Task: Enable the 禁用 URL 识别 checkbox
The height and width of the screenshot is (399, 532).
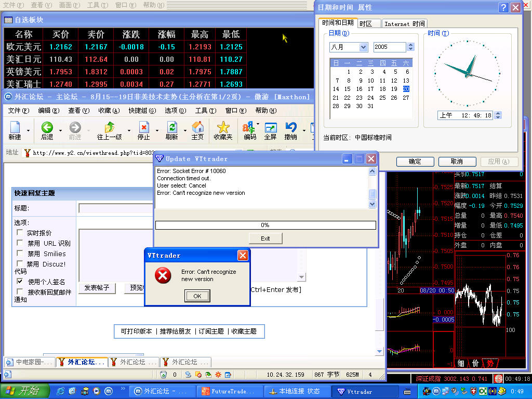Action: 20,243
